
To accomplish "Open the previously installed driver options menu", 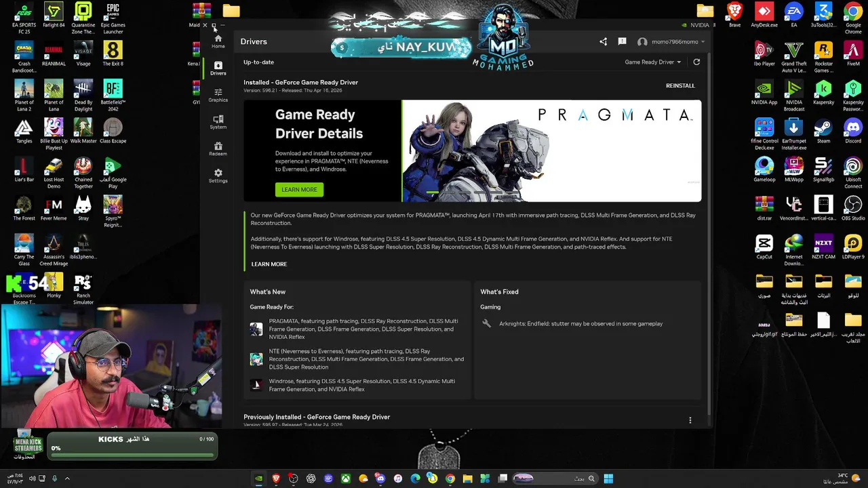I will pos(690,420).
